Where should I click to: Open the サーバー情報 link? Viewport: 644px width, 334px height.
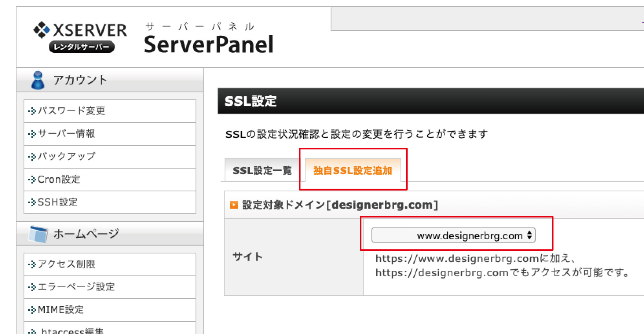[x=66, y=134]
